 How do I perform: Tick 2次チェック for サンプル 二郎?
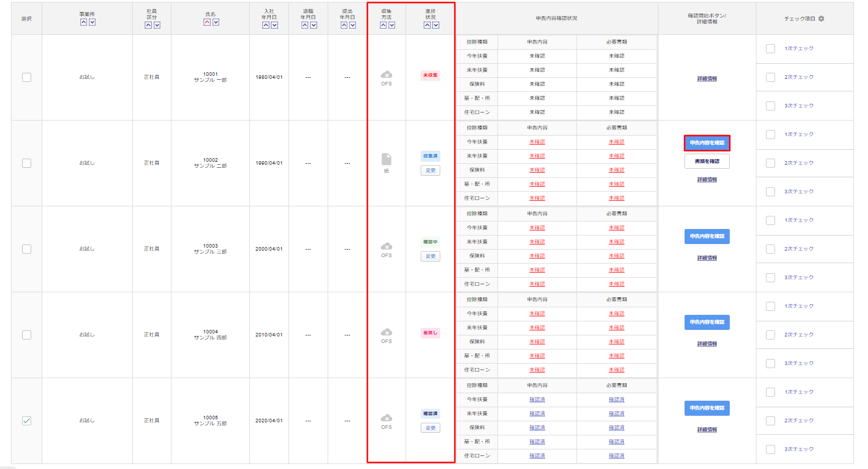770,163
